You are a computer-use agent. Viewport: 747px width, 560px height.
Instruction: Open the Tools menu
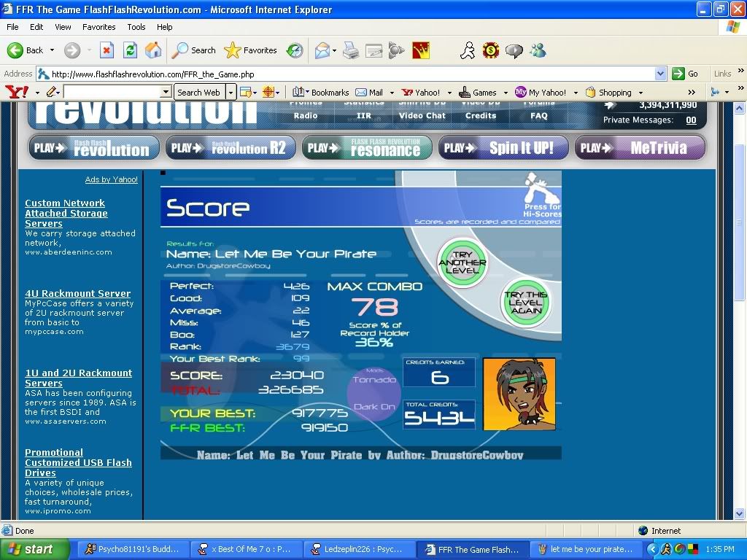(136, 27)
